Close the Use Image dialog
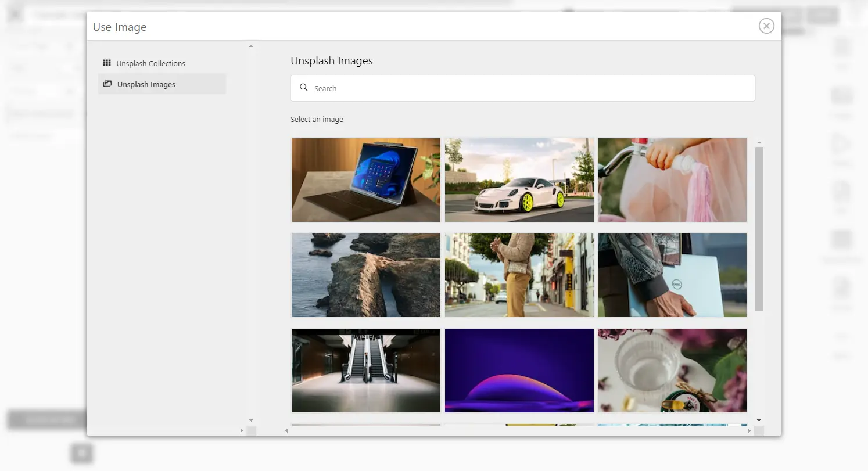 click(x=766, y=26)
